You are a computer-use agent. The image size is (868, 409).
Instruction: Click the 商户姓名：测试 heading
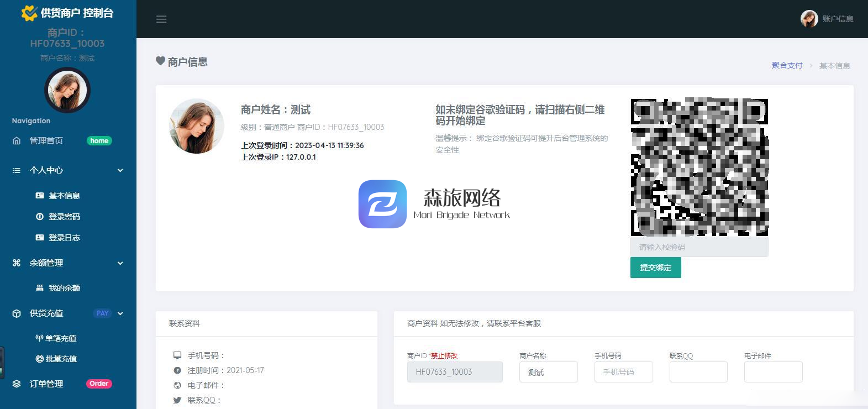tap(276, 109)
